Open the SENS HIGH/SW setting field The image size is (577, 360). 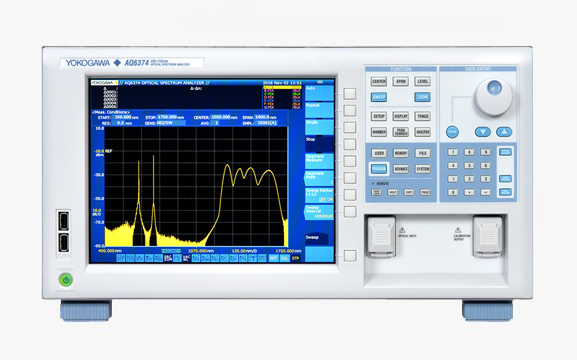pyautogui.click(x=170, y=123)
